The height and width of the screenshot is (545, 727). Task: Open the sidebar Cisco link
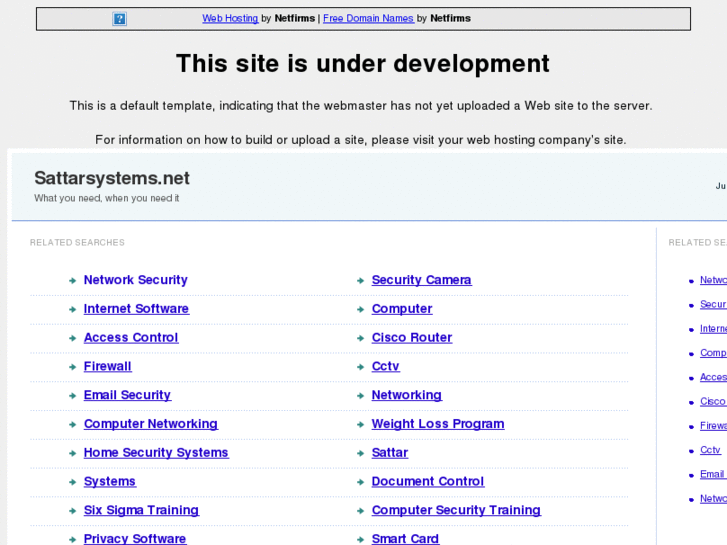[x=713, y=401]
